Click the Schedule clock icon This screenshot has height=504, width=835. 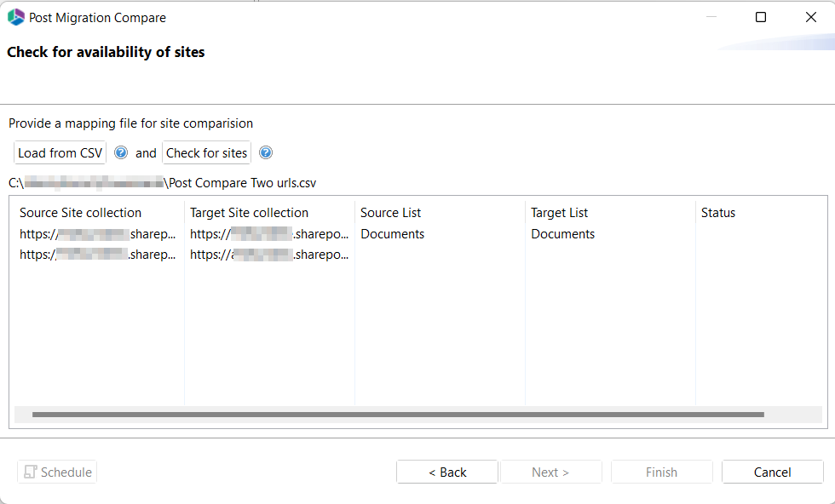(x=32, y=472)
